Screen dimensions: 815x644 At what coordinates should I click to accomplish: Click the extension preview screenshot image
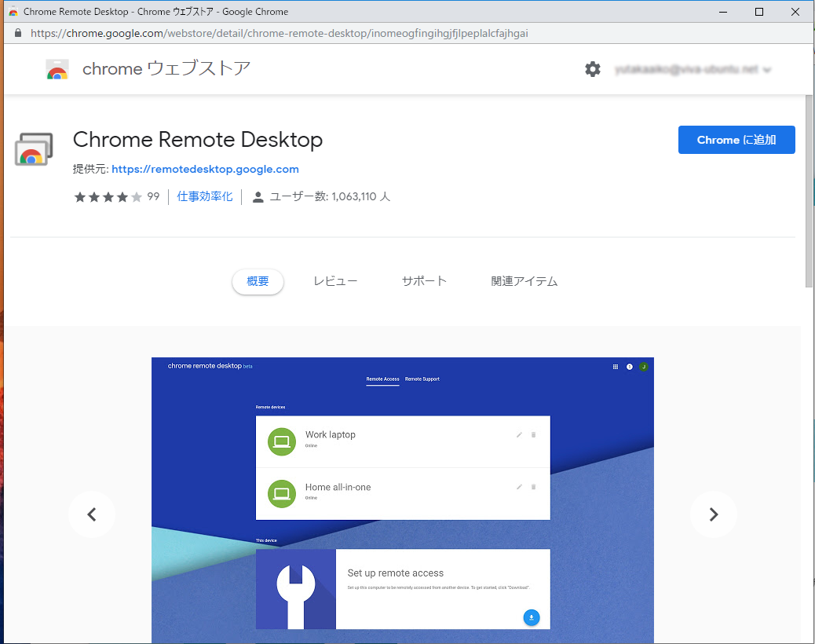(403, 500)
